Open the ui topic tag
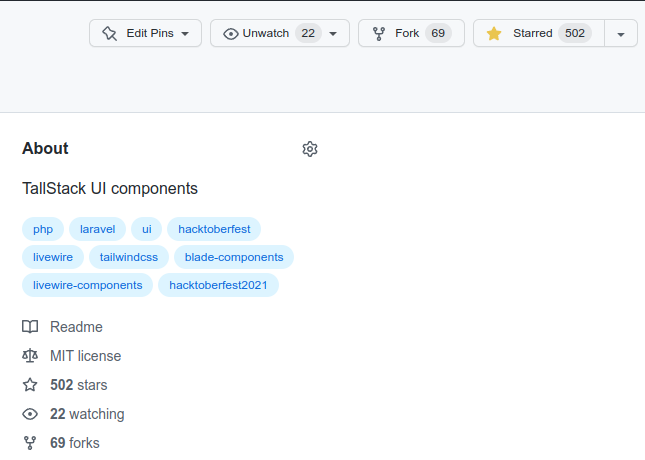This screenshot has width=645, height=460. [x=146, y=229]
